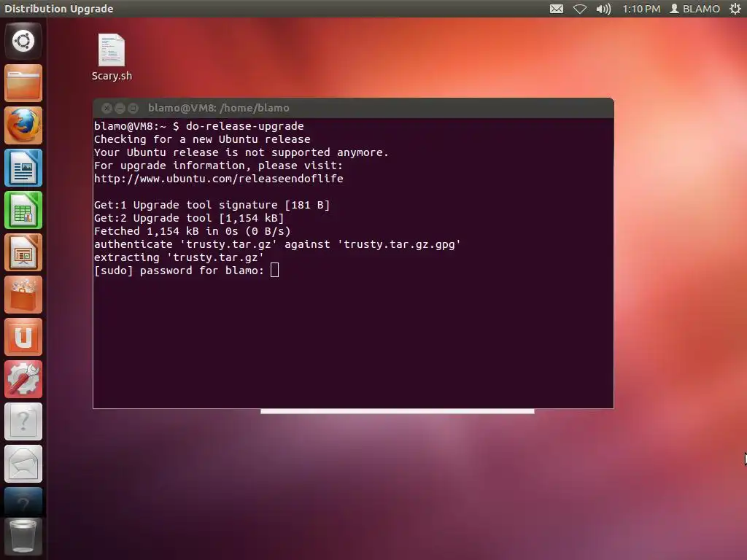Viewport: 747px width, 560px height.
Task: Click the 1:10 PM clock indicator
Action: [x=641, y=9]
